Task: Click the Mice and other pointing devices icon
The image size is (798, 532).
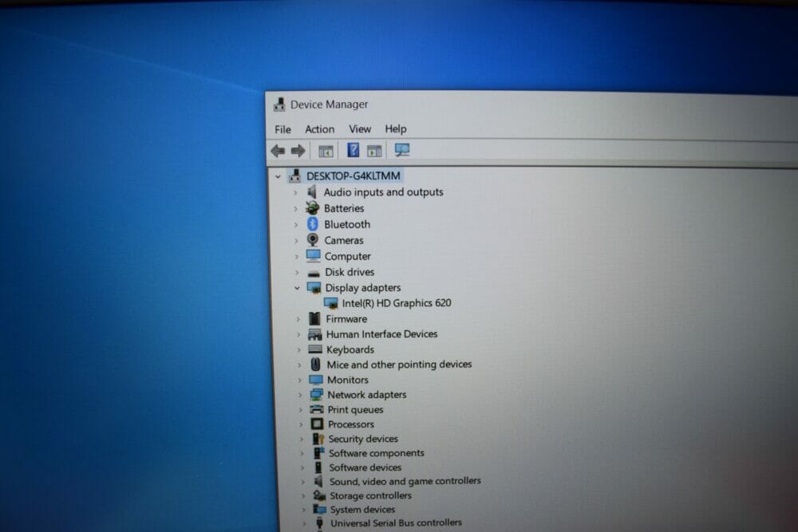Action: tap(315, 365)
